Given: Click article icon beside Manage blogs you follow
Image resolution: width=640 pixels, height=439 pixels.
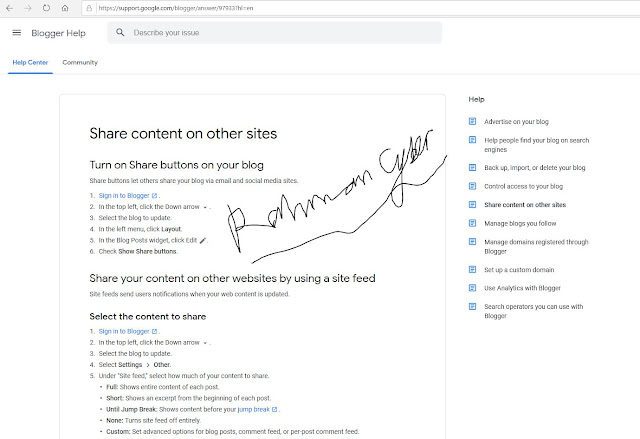Looking at the screenshot, I should pyautogui.click(x=473, y=223).
